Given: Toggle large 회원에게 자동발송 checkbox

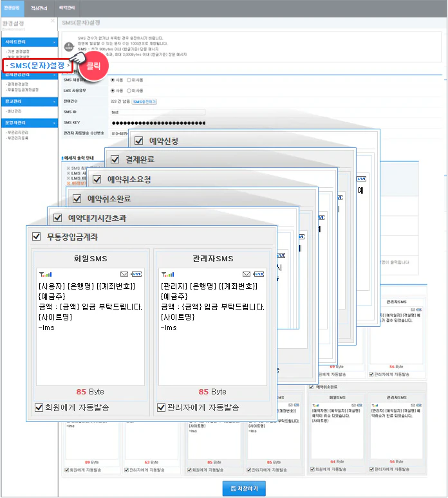Looking at the screenshot, I should click(x=39, y=407).
